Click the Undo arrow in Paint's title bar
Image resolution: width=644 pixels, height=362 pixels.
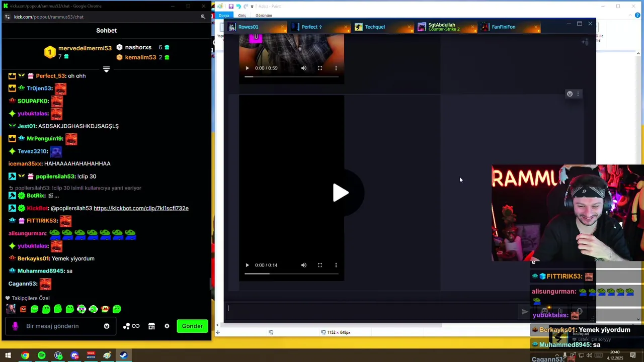tap(238, 6)
